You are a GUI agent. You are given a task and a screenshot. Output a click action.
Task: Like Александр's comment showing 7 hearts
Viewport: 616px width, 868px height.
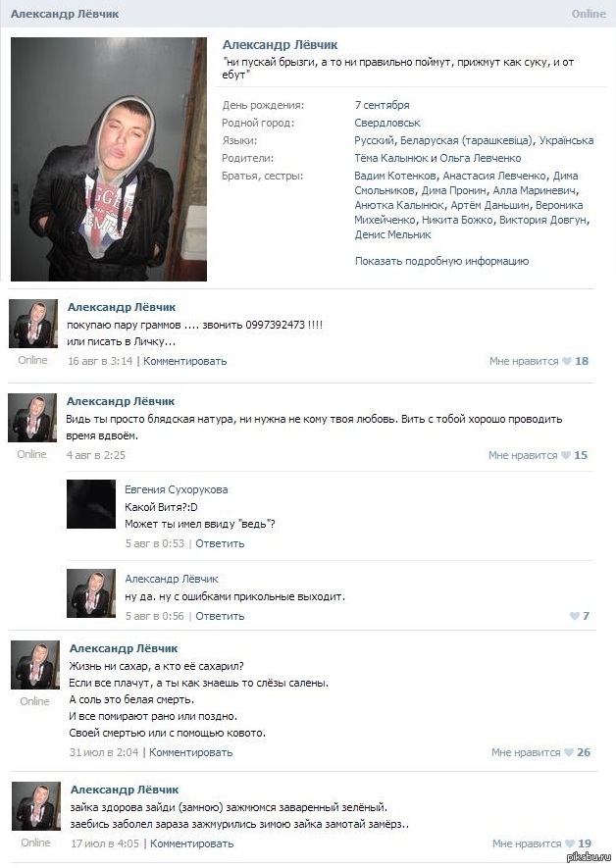pyautogui.click(x=575, y=616)
